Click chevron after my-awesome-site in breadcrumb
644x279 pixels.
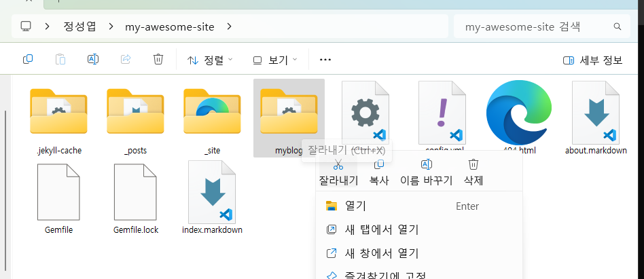pos(229,26)
